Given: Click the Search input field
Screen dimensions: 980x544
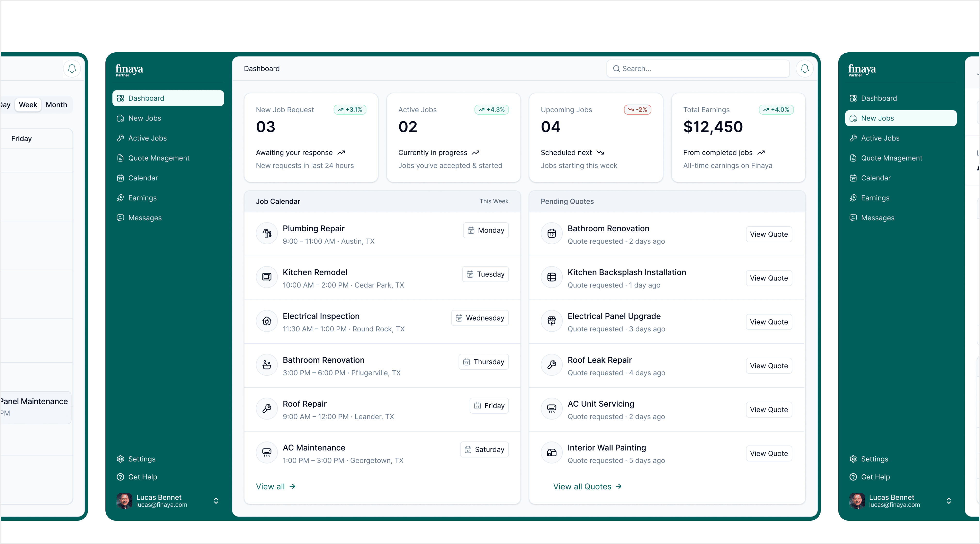Looking at the screenshot, I should pos(698,69).
